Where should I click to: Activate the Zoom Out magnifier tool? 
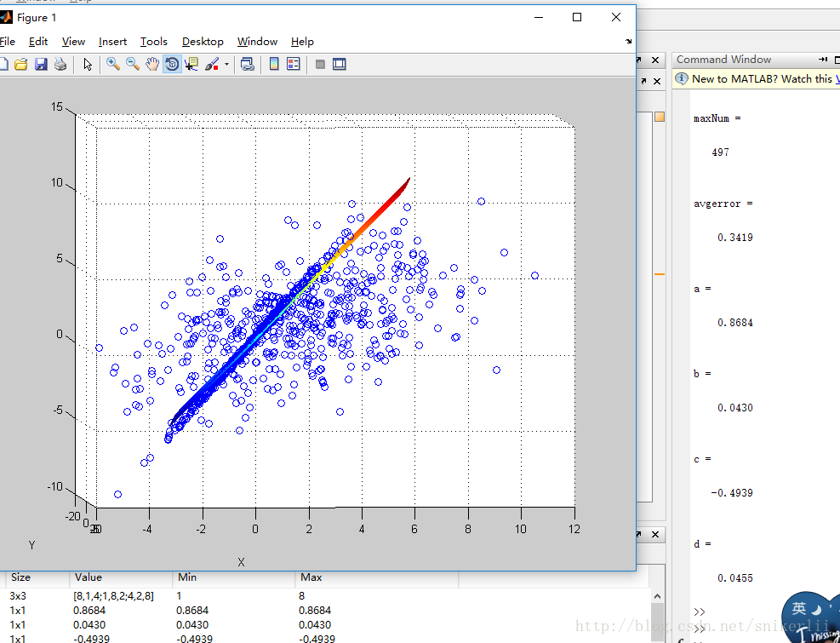(132, 65)
